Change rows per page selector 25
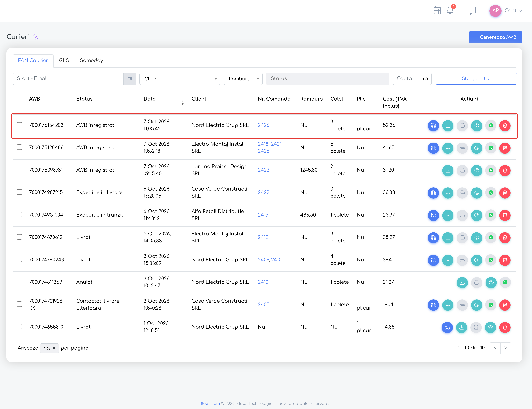This screenshot has width=532, height=409. 50,348
